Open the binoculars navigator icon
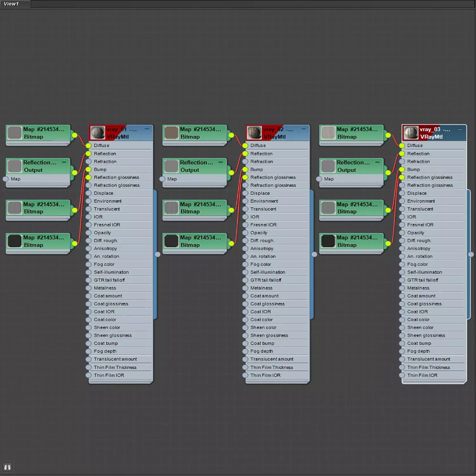476x476 pixels. coord(7,467)
